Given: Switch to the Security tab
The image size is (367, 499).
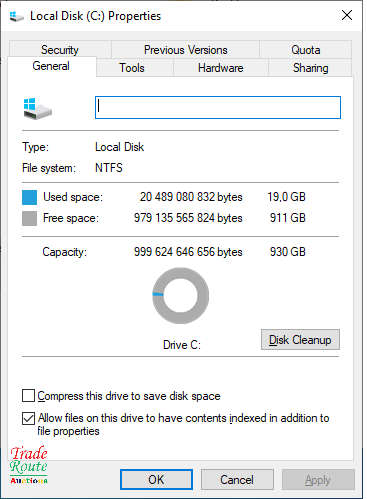Looking at the screenshot, I should (x=60, y=50).
